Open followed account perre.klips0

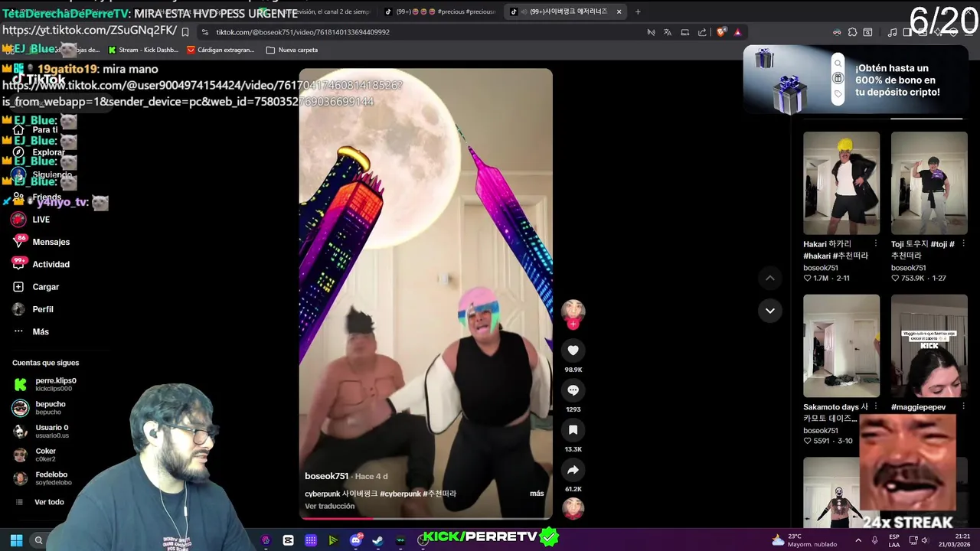tap(46, 384)
